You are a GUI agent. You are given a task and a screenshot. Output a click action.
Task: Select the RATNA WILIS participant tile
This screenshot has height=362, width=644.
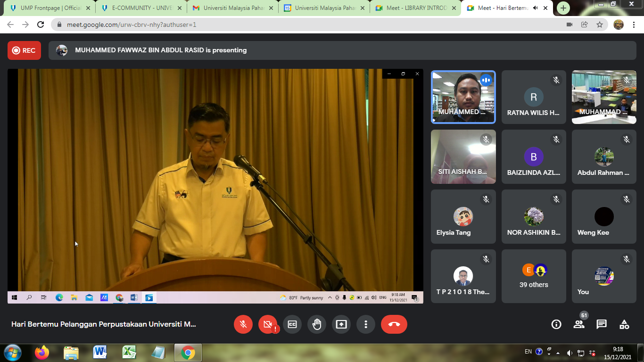(534, 97)
